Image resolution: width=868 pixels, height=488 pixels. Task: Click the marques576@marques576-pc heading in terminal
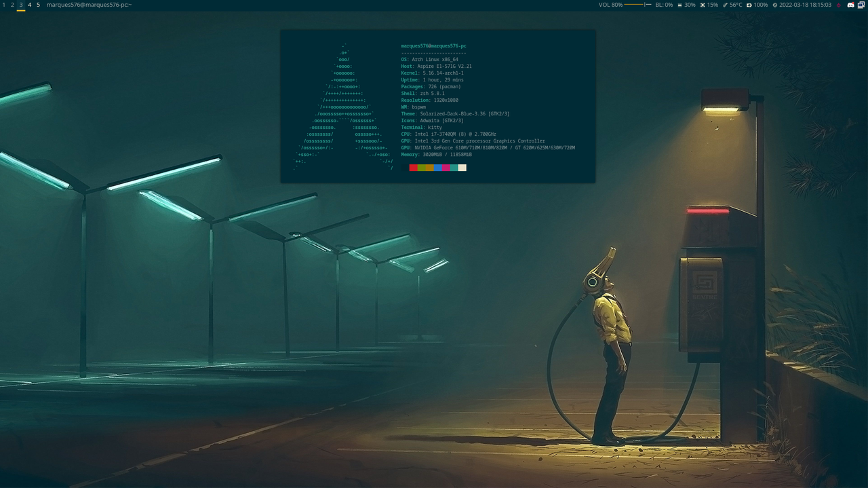433,46
